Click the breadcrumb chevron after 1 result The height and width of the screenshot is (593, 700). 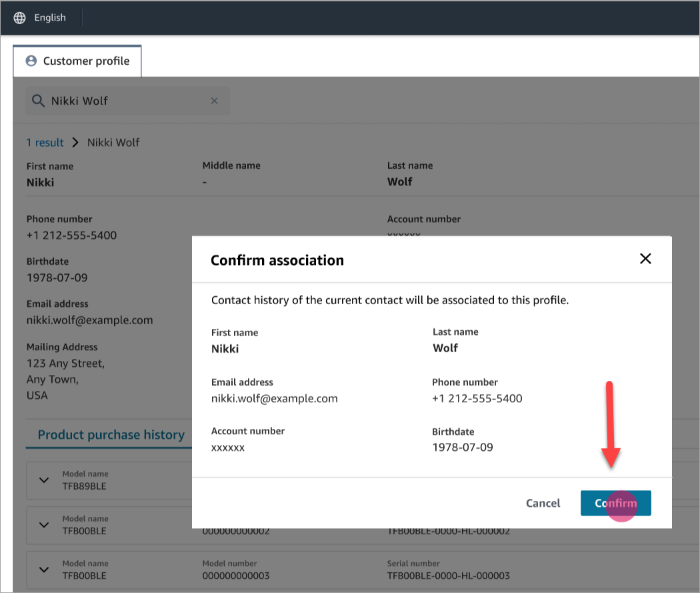tap(75, 142)
